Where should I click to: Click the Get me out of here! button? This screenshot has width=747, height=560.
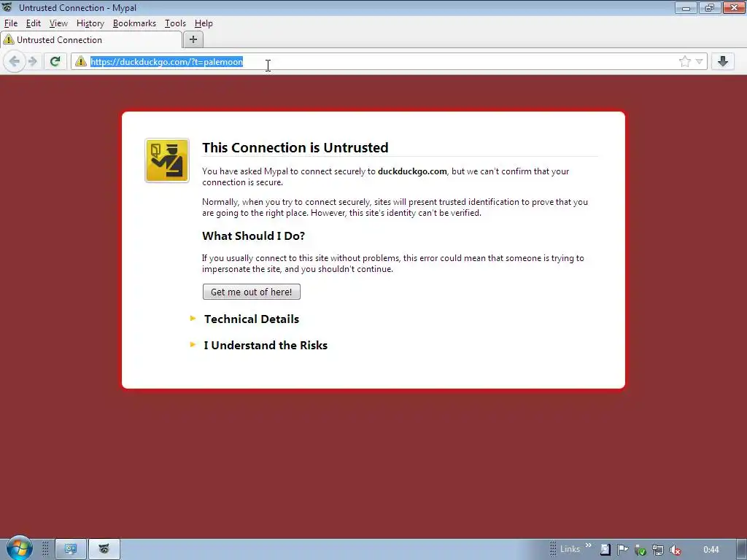point(252,292)
